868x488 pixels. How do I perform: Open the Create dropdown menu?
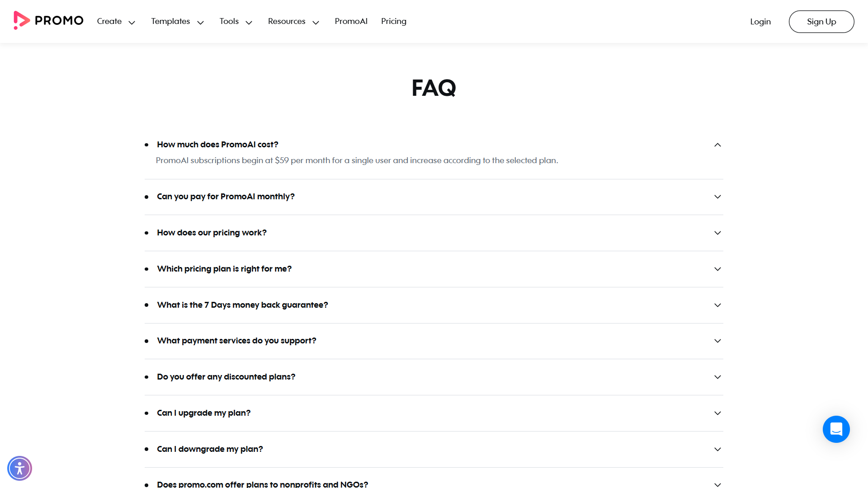click(x=116, y=22)
